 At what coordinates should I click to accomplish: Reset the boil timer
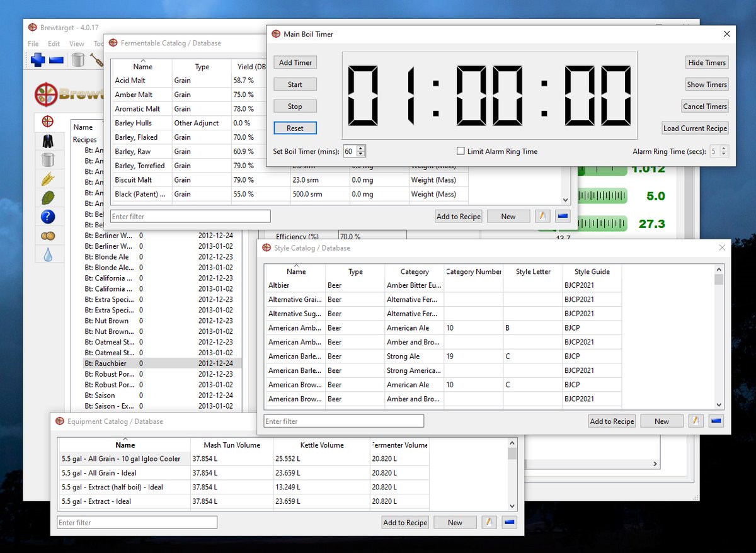[x=295, y=128]
